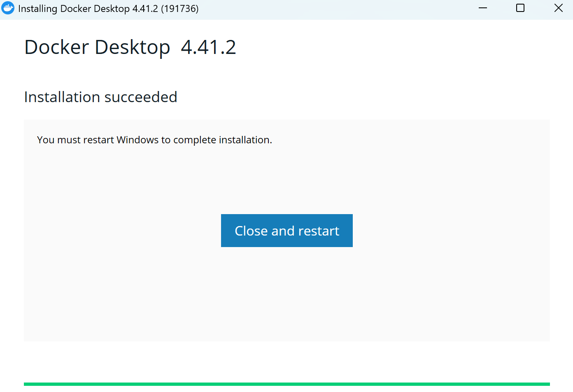
Task: Click the large Docker Desktop heading text
Action: coord(97,47)
